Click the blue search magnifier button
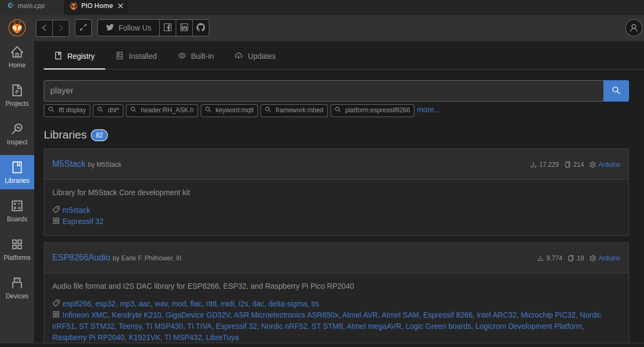 [x=616, y=91]
